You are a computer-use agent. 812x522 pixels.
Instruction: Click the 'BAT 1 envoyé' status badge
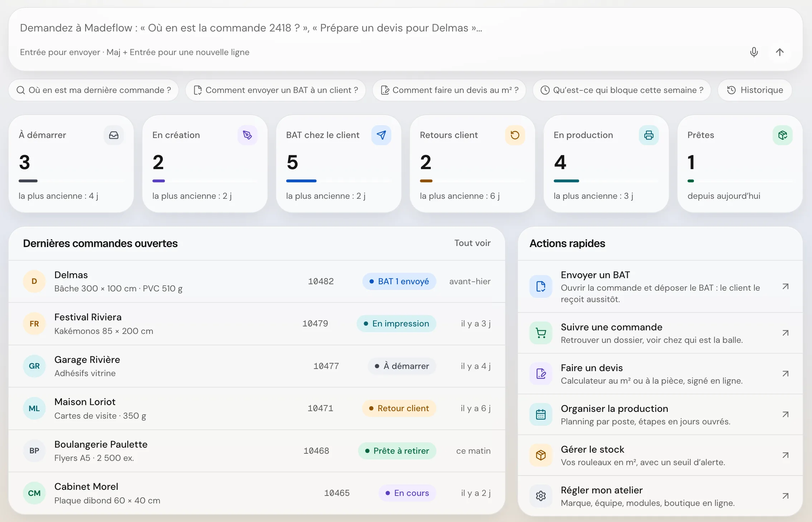399,281
